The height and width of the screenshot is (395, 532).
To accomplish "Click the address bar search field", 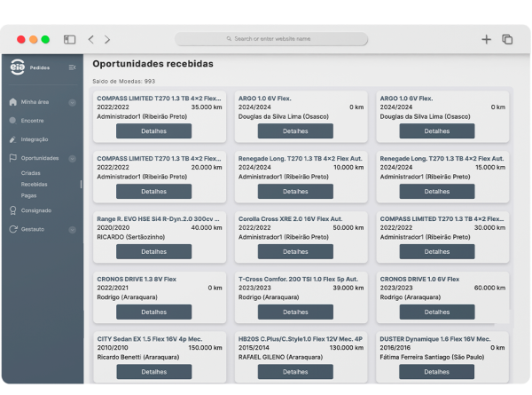I will pyautogui.click(x=271, y=39).
